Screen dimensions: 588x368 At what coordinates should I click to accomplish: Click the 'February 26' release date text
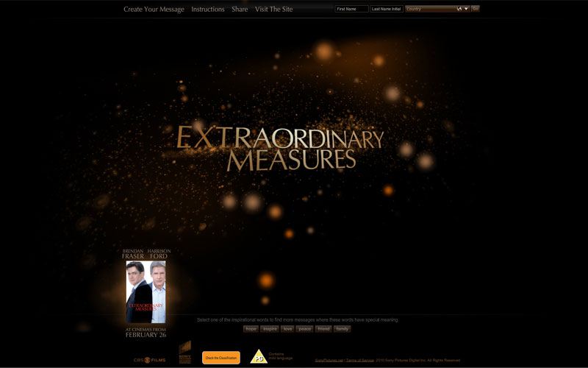(x=146, y=335)
